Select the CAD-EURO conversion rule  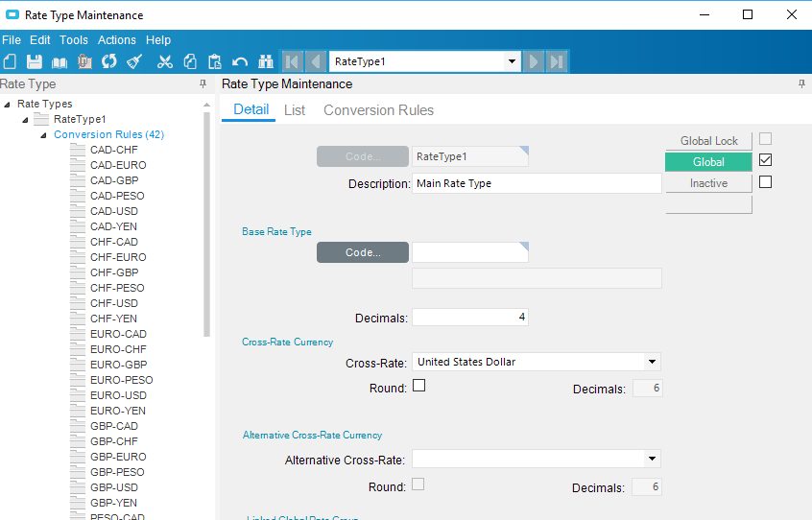[x=118, y=166]
